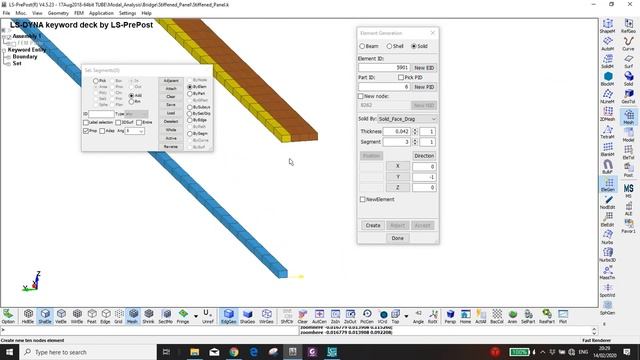Open the Curve geometry toolbar
This screenshot has width=640, height=360.
click(x=629, y=44)
